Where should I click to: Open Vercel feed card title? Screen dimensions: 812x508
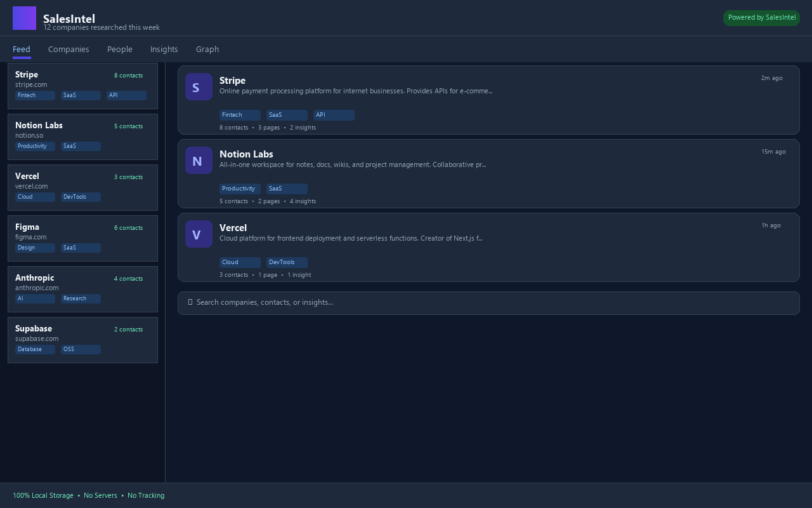tap(233, 228)
